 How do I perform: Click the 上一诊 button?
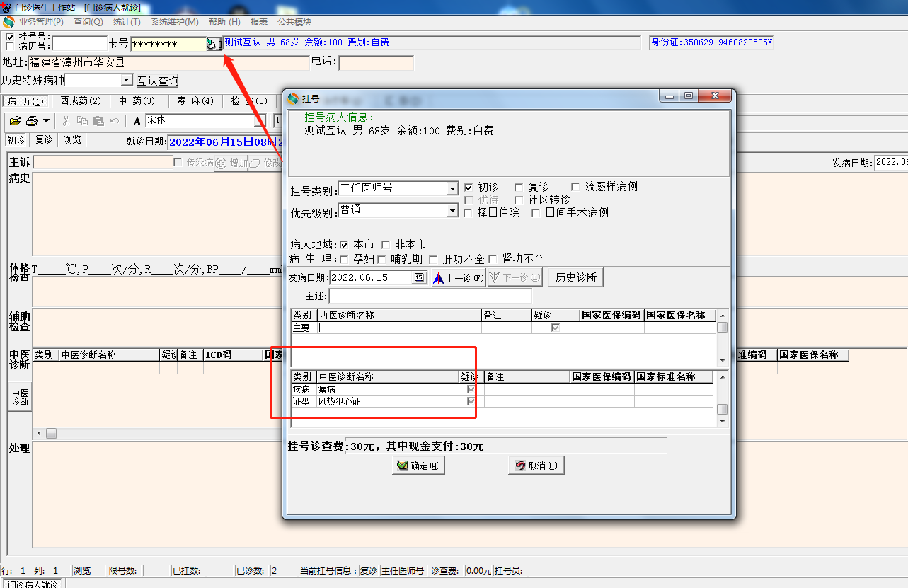click(458, 278)
